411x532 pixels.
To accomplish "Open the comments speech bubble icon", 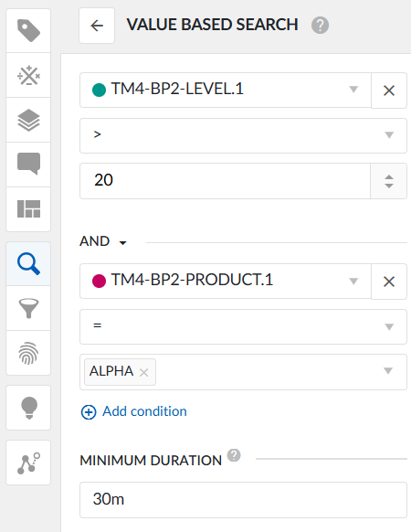I will click(28, 165).
